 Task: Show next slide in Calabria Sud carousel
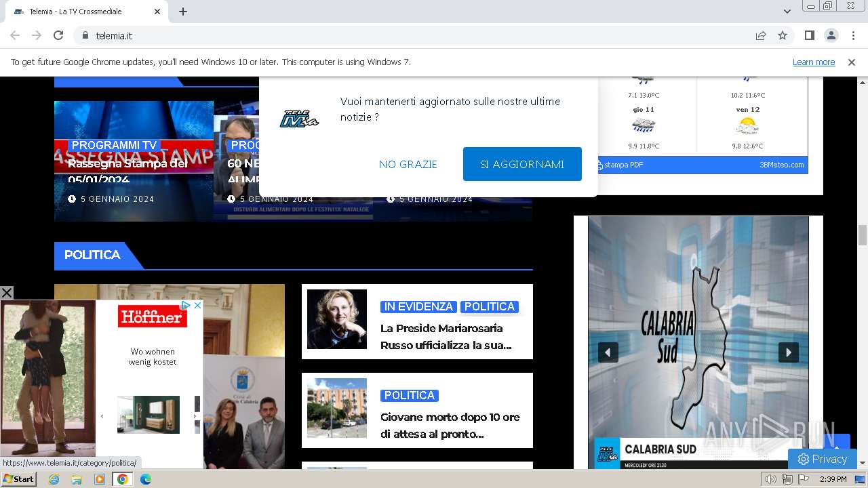pos(788,352)
